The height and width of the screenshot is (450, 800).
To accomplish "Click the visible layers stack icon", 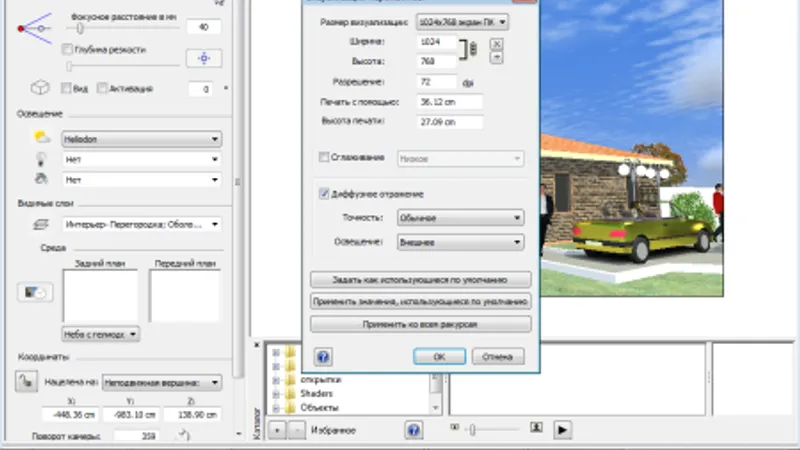I will [x=41, y=224].
